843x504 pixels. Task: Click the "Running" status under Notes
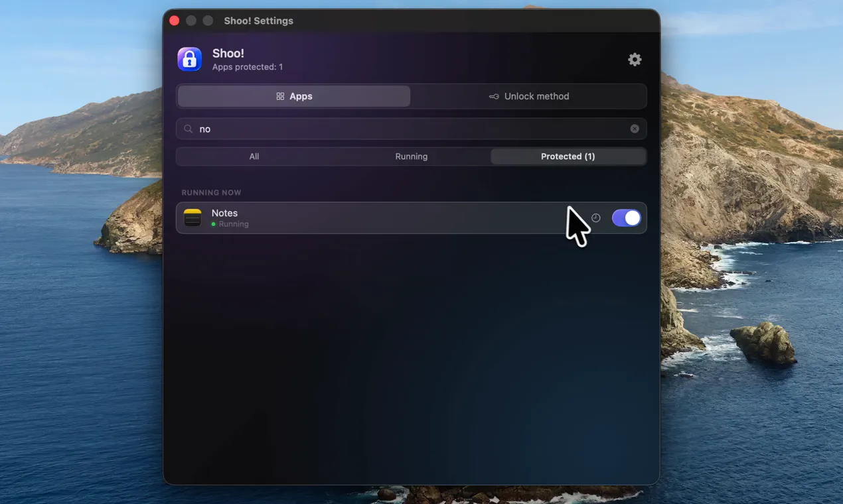click(x=234, y=224)
